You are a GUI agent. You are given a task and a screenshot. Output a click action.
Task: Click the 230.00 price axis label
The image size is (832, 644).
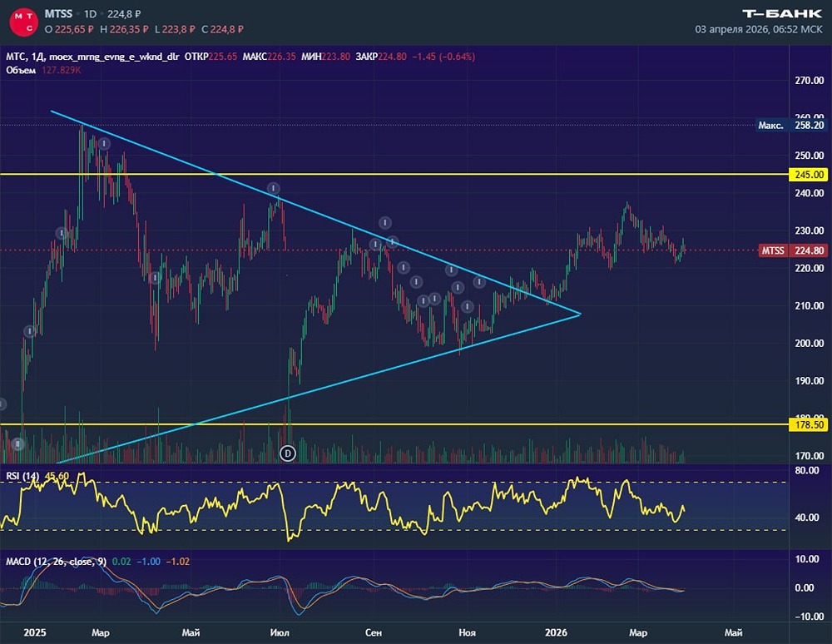tap(810, 230)
